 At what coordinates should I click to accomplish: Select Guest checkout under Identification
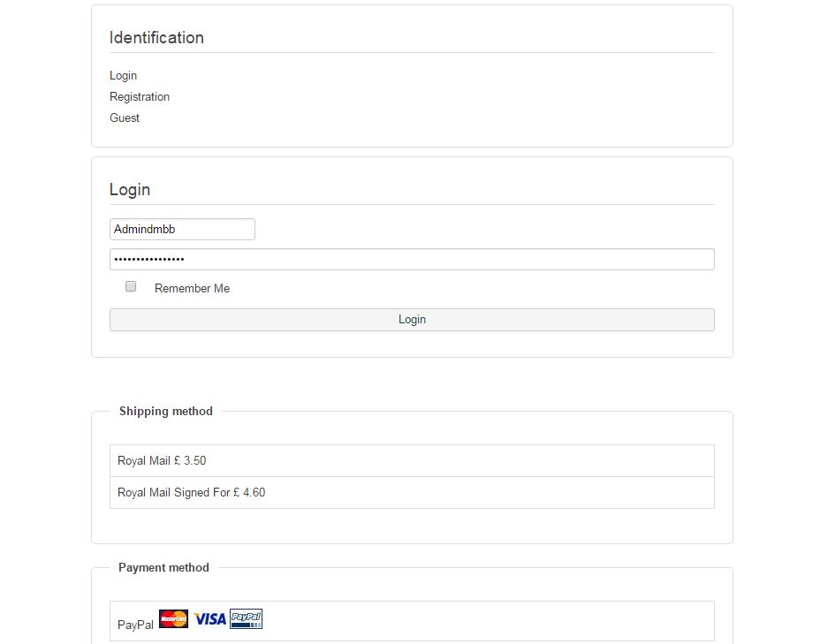[x=125, y=118]
